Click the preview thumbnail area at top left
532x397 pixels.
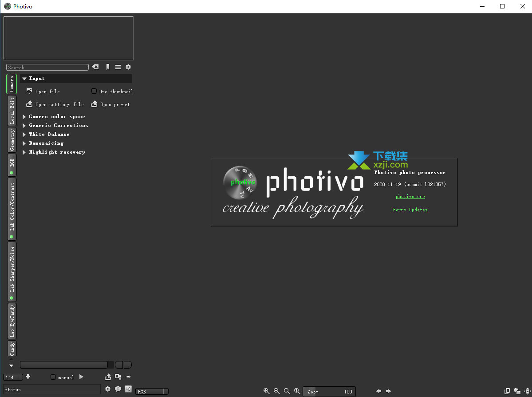tap(68, 38)
